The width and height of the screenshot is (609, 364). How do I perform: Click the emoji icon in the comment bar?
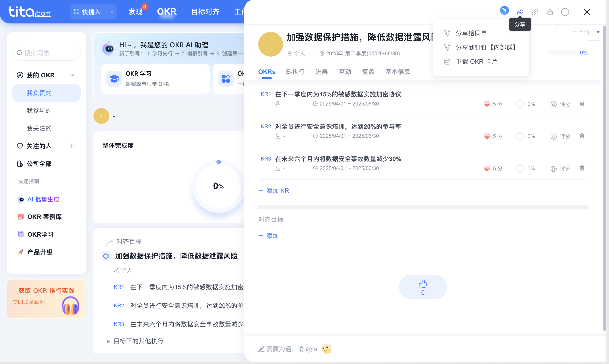[327, 349]
